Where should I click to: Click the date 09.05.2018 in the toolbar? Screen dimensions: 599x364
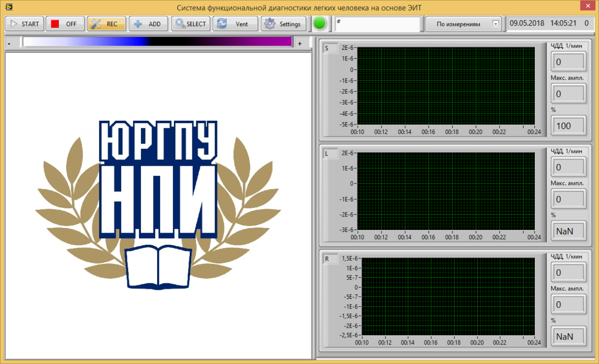(x=527, y=23)
